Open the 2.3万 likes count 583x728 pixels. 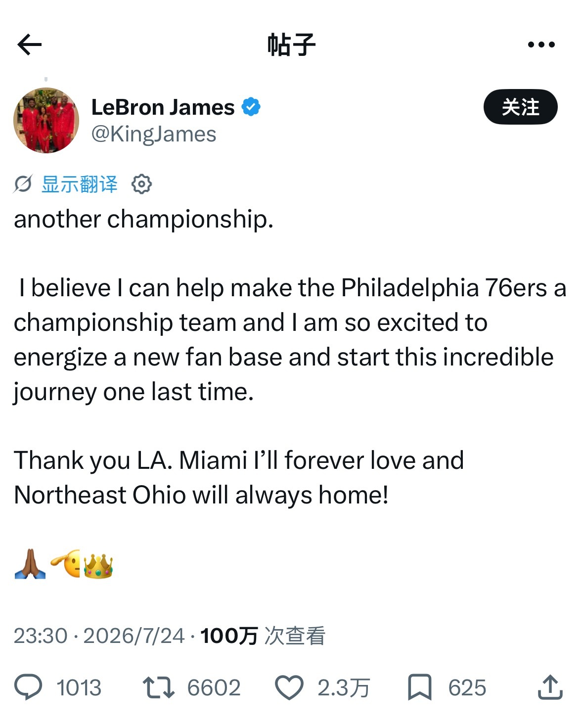[x=344, y=688]
